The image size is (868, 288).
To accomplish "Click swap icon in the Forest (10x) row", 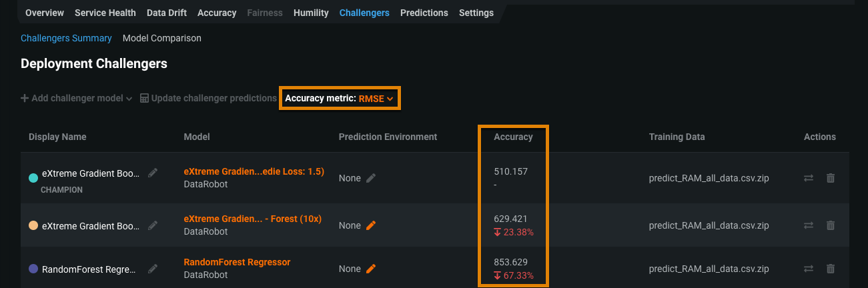I will pyautogui.click(x=809, y=225).
